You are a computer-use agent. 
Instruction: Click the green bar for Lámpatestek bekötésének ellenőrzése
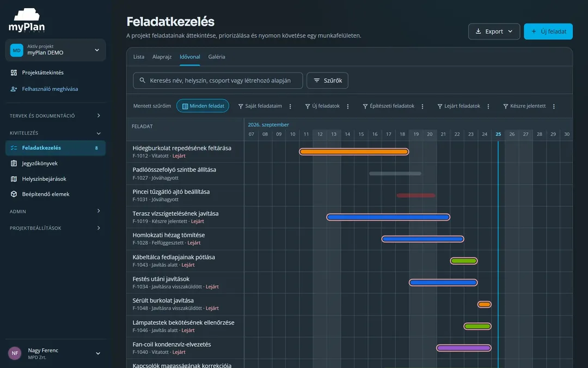point(477,327)
